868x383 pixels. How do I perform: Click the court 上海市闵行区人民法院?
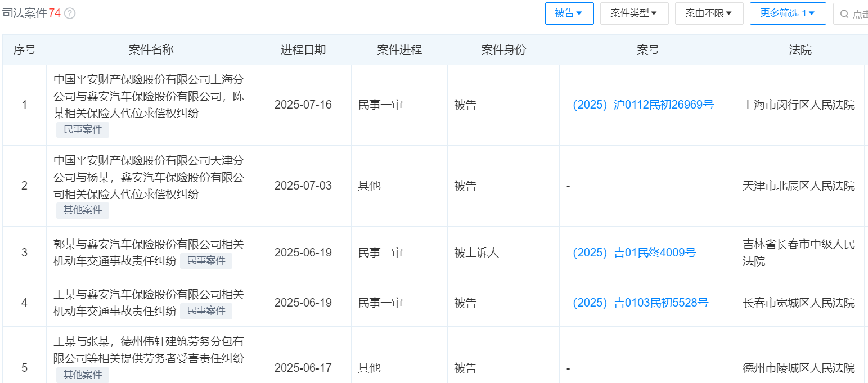pos(799,105)
